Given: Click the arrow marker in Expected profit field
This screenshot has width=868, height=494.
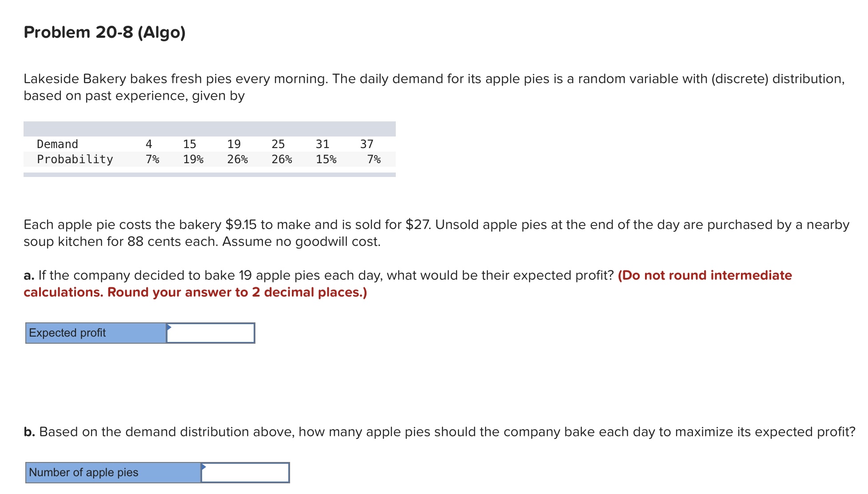Looking at the screenshot, I should pos(169,328).
